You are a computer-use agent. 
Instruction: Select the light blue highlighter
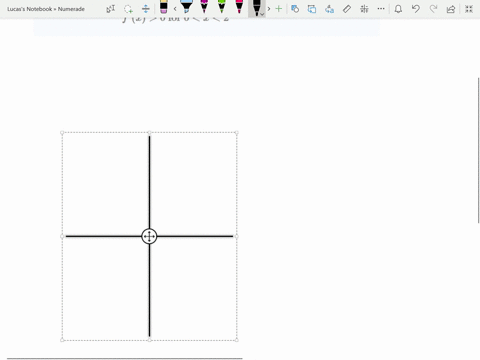(186, 7)
